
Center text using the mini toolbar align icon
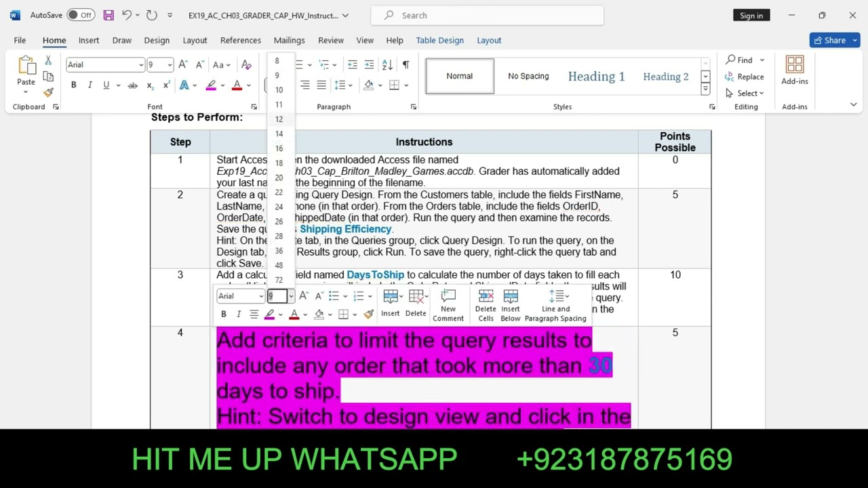click(254, 314)
